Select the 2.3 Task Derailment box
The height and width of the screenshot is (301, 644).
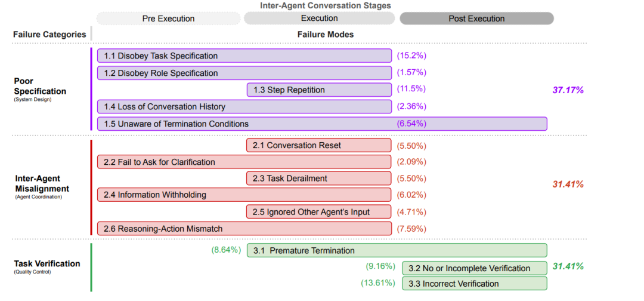(319, 178)
